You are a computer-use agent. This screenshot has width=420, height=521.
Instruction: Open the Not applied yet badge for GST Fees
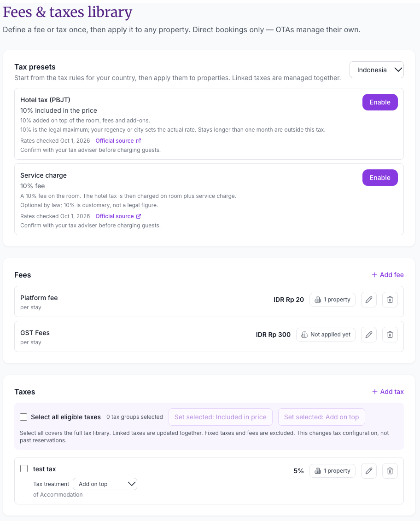point(326,335)
